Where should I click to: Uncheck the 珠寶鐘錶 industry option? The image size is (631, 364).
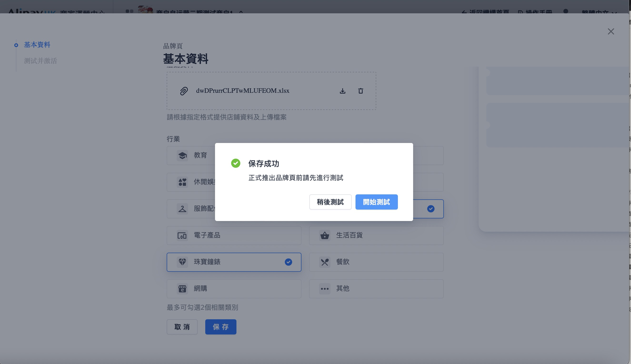coord(234,262)
